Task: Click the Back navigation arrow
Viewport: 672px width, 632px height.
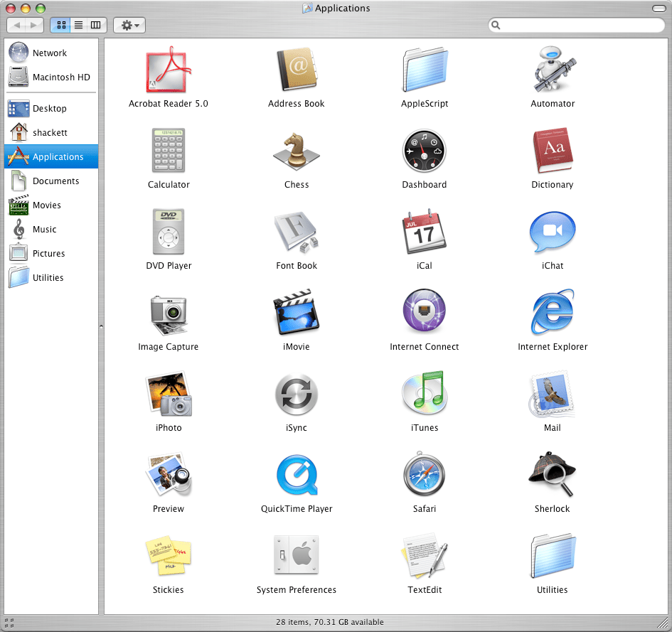Action: [x=17, y=25]
